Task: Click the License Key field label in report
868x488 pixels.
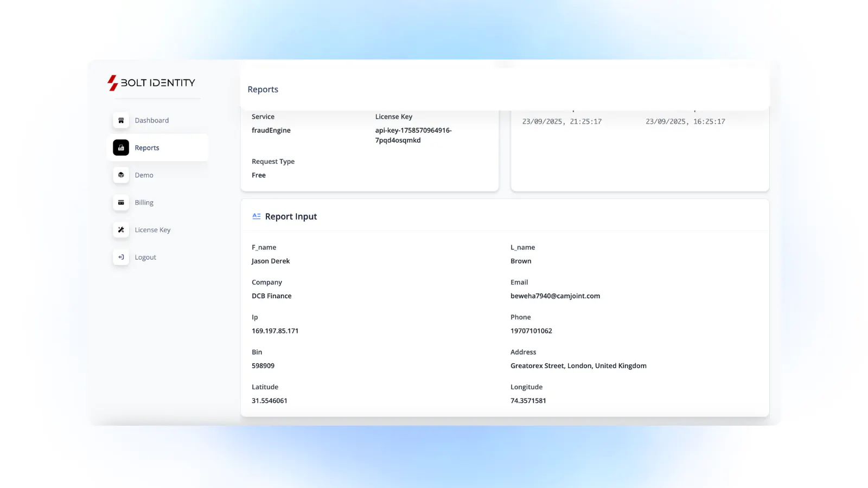Action: [394, 117]
